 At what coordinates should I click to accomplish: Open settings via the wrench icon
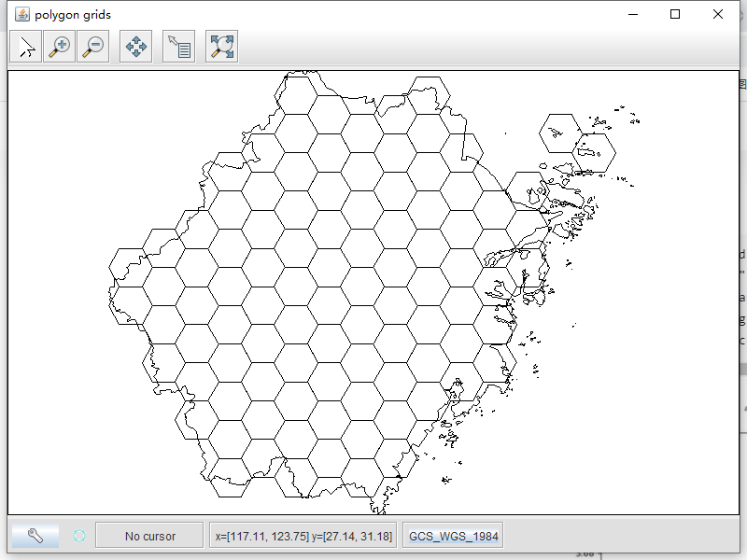pos(35,535)
